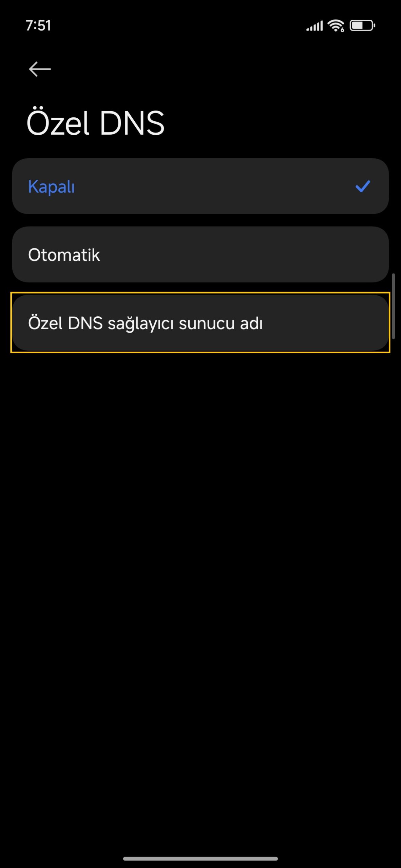Choose Özel DNS sağlayıcı sunucu adı option
The height and width of the screenshot is (868, 401).
[x=200, y=323]
